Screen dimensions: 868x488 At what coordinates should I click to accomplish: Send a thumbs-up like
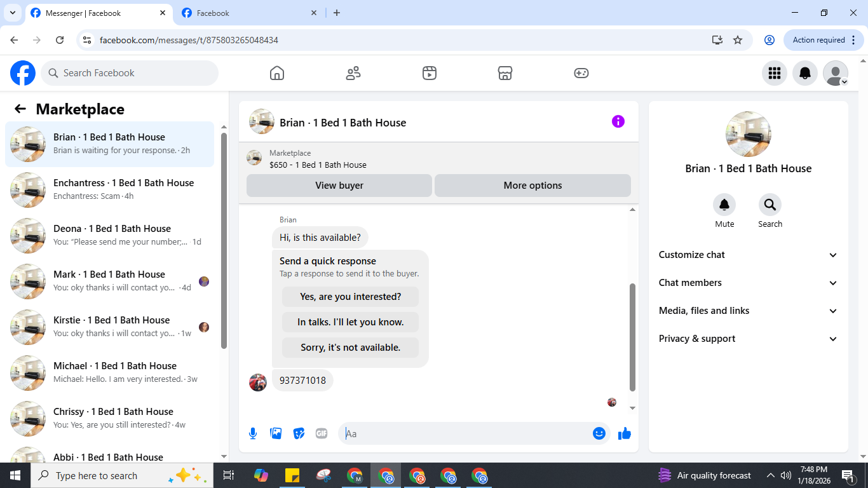pyautogui.click(x=625, y=433)
